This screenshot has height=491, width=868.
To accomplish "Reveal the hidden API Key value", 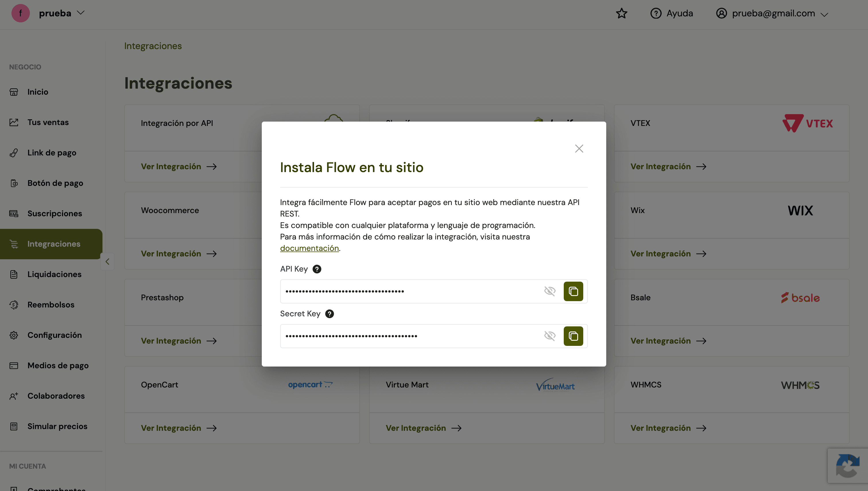I will click(550, 291).
